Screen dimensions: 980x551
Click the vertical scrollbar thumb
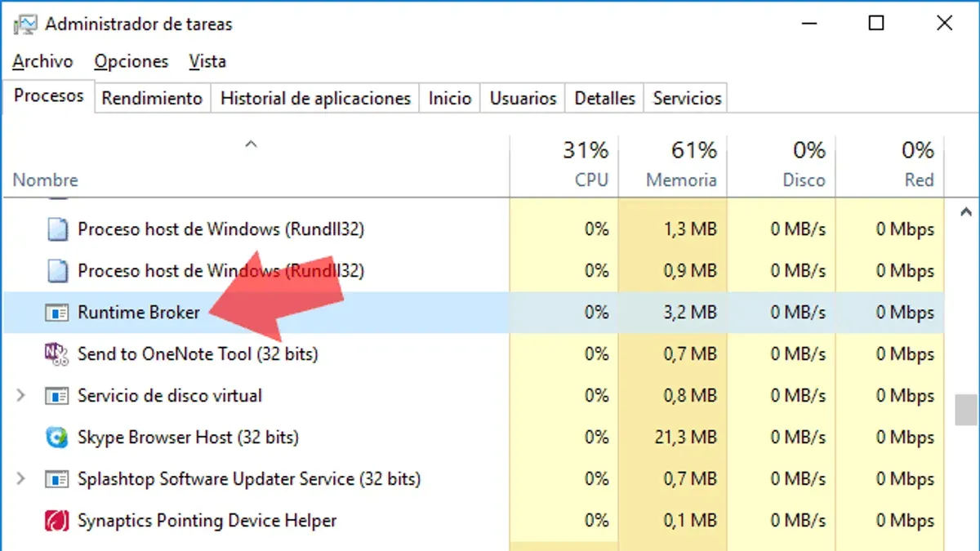(x=966, y=411)
